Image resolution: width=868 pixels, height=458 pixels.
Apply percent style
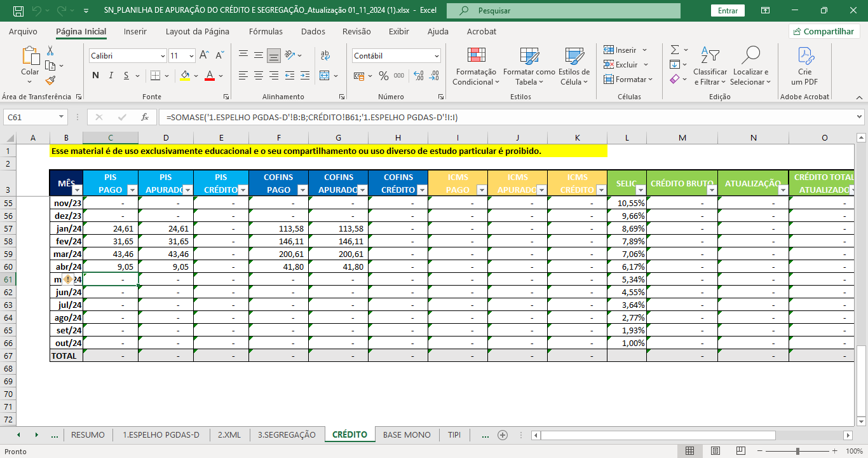point(384,76)
